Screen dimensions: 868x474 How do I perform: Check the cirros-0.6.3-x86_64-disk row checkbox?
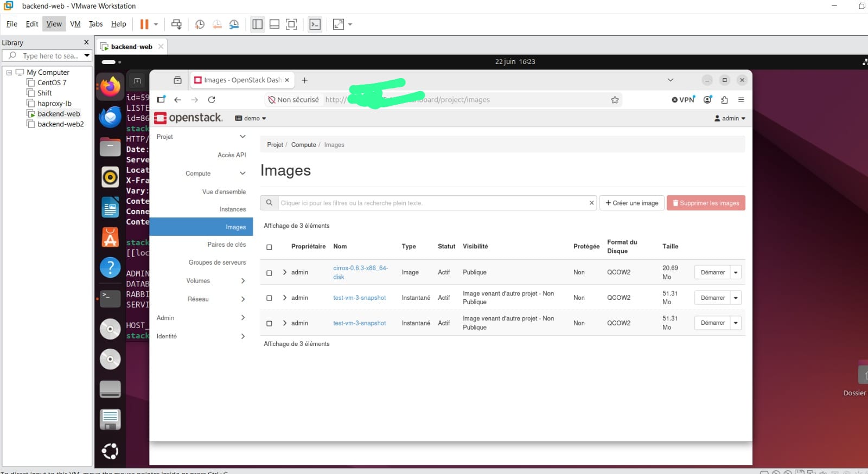pos(269,273)
